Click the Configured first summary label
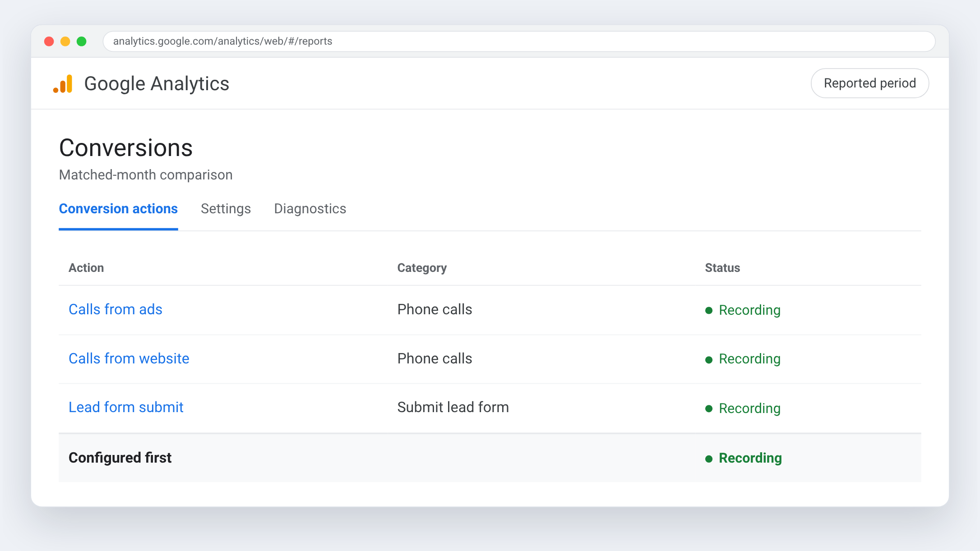Image resolution: width=980 pixels, height=551 pixels. pos(120,458)
